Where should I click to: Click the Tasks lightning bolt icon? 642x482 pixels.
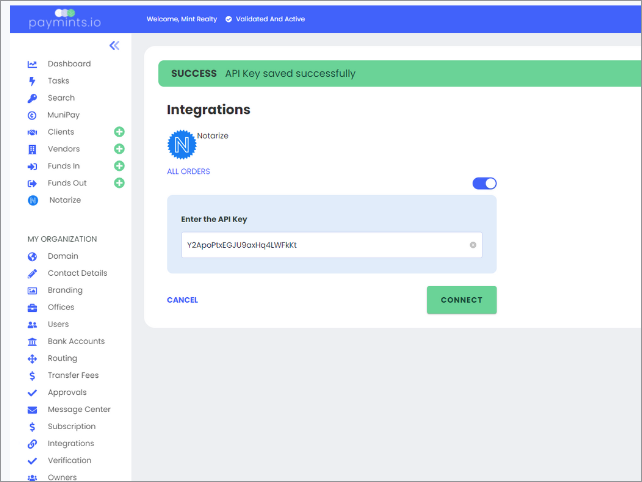(x=32, y=81)
